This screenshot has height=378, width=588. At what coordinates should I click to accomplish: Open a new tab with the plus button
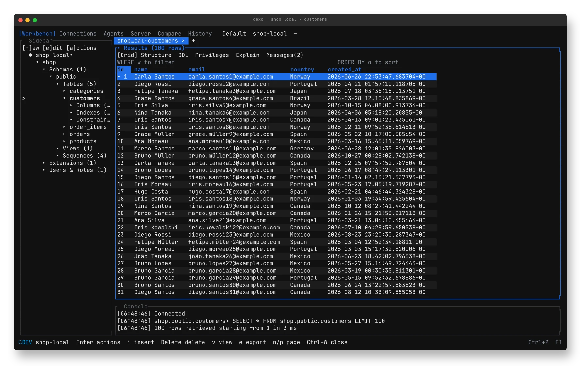pos(193,41)
